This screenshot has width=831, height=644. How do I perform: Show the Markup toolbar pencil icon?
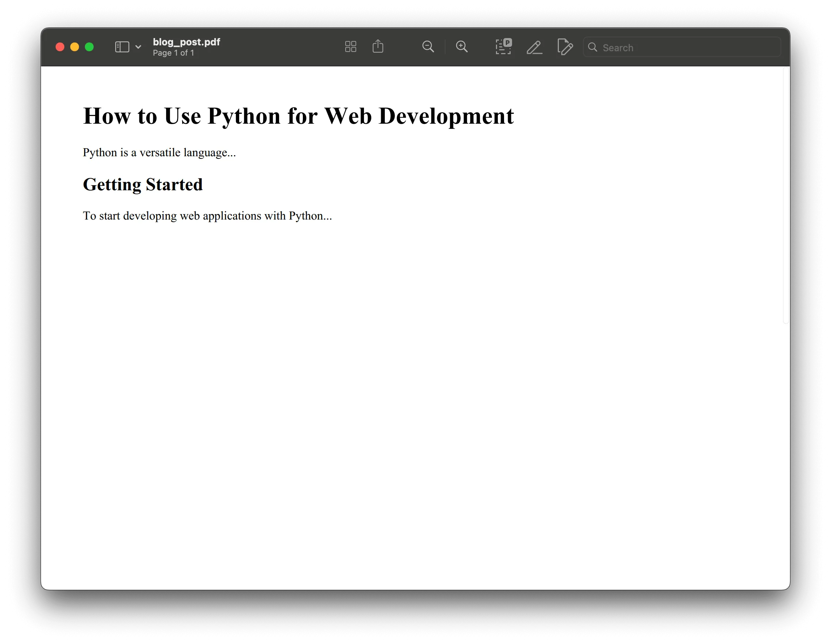534,47
